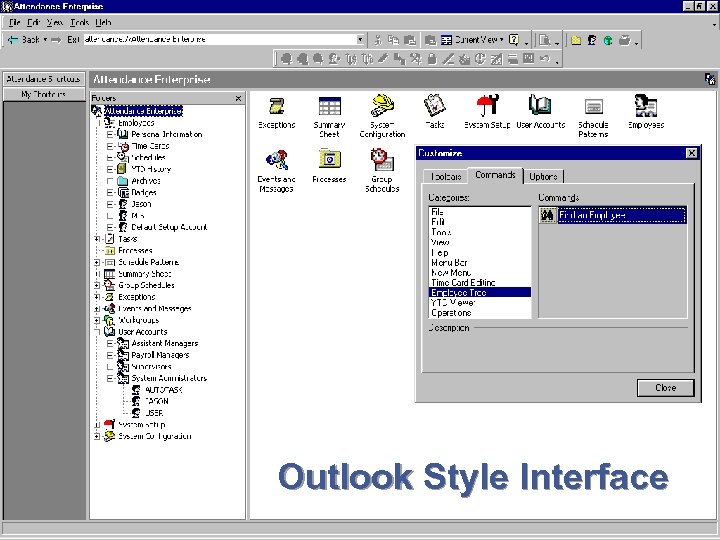This screenshot has width=720, height=540.
Task: Click the help question mark toolbar icon
Action: coord(514,40)
